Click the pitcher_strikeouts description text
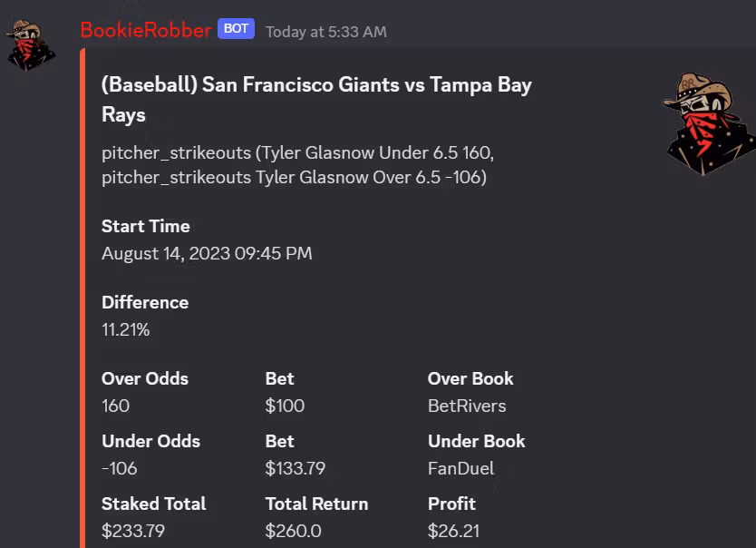 pos(297,165)
